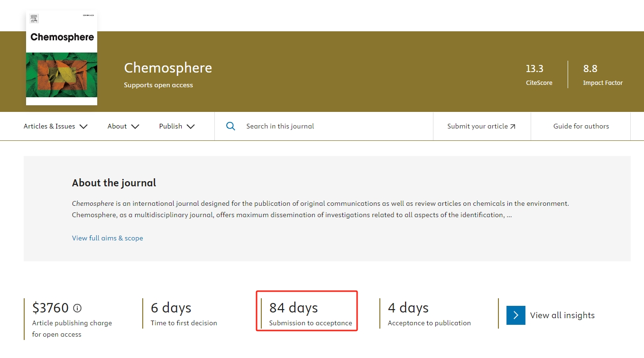Click the Supports open access text
644x358 pixels.
pyautogui.click(x=158, y=85)
